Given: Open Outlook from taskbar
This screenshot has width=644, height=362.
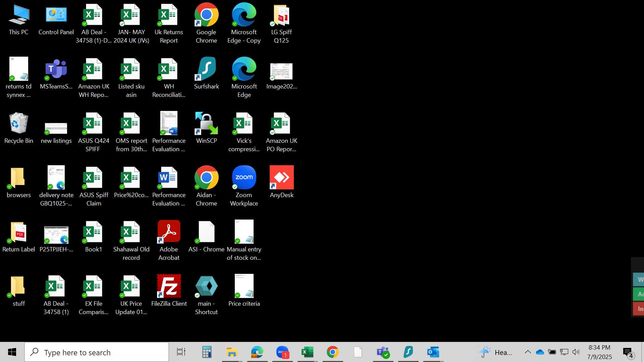Looking at the screenshot, I should (x=433, y=352).
